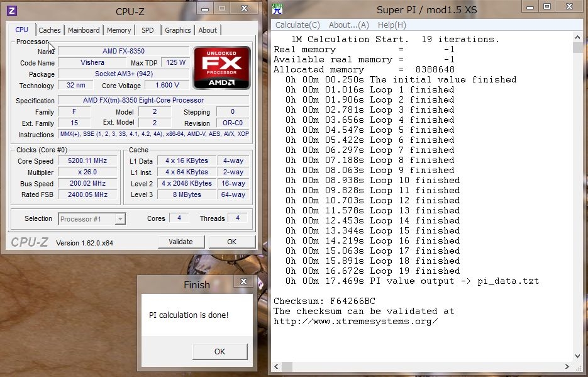This screenshot has width=588, height=377.
Task: Click the Super PI vertical scrollbar down arrow
Action: 577,356
